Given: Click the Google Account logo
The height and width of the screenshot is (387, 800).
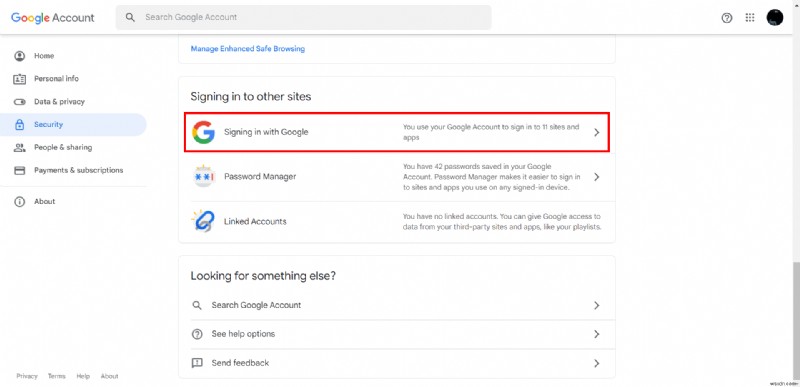Looking at the screenshot, I should 53,17.
